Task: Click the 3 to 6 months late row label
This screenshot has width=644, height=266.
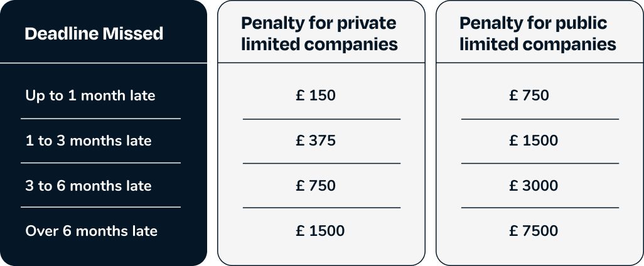Action: (88, 186)
